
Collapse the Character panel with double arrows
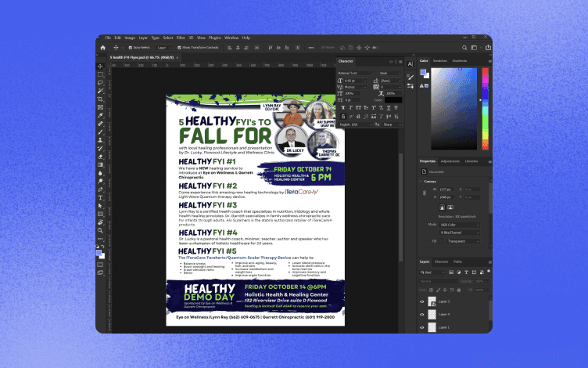point(391,62)
